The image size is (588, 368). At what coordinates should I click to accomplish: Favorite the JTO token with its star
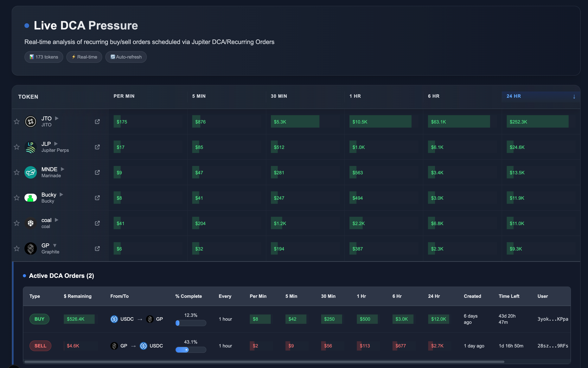(x=16, y=121)
